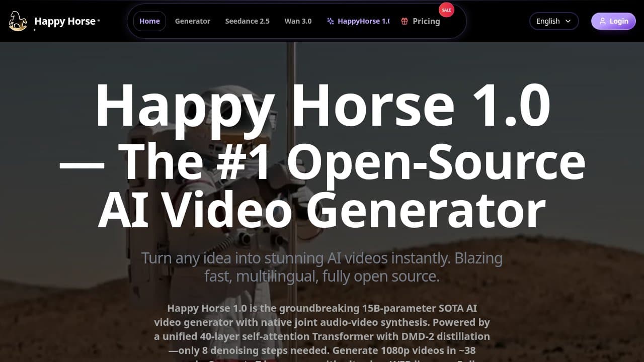Click the Login button
The image size is (644, 362).
tap(613, 21)
